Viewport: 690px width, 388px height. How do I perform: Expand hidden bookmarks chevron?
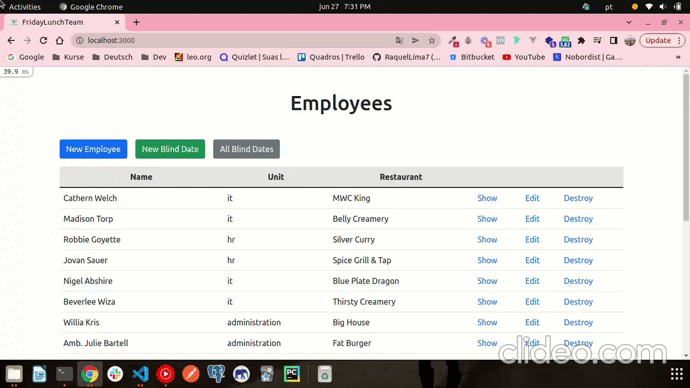click(x=678, y=57)
